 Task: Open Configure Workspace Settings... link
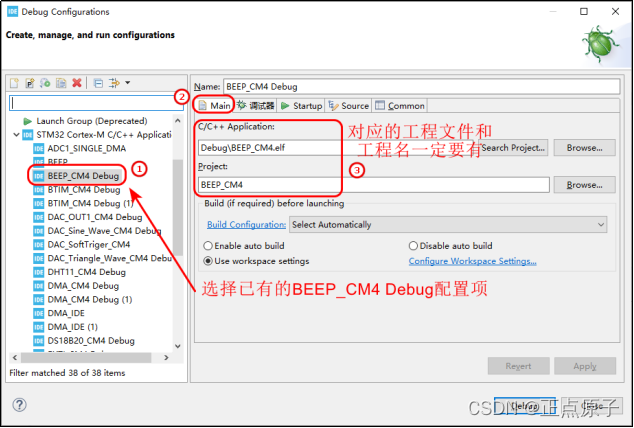point(473,261)
